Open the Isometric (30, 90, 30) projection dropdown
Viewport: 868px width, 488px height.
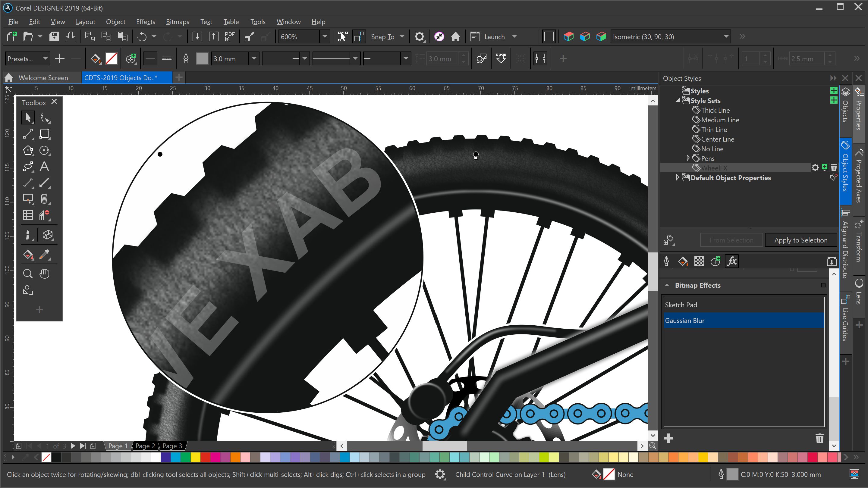click(726, 36)
